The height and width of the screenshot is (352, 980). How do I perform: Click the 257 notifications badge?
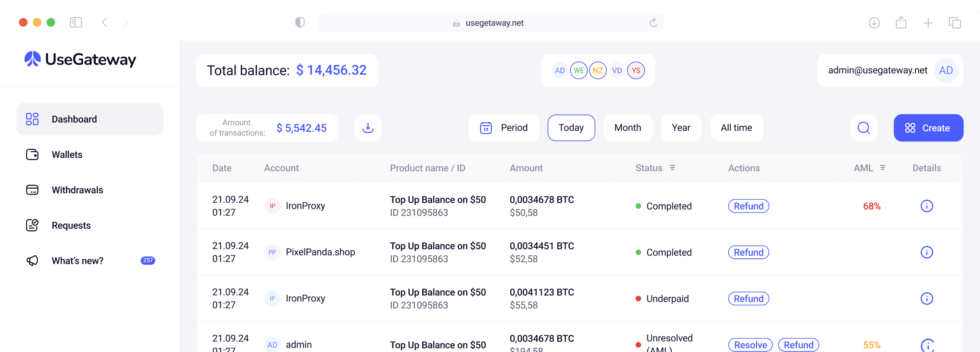(148, 261)
